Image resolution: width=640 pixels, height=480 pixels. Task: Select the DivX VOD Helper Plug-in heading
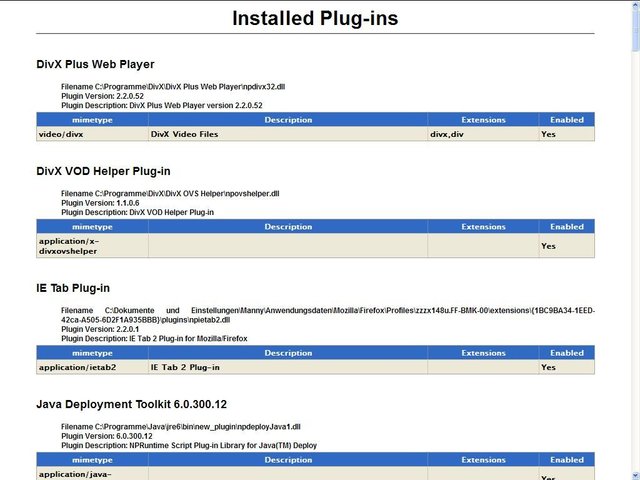click(x=103, y=171)
